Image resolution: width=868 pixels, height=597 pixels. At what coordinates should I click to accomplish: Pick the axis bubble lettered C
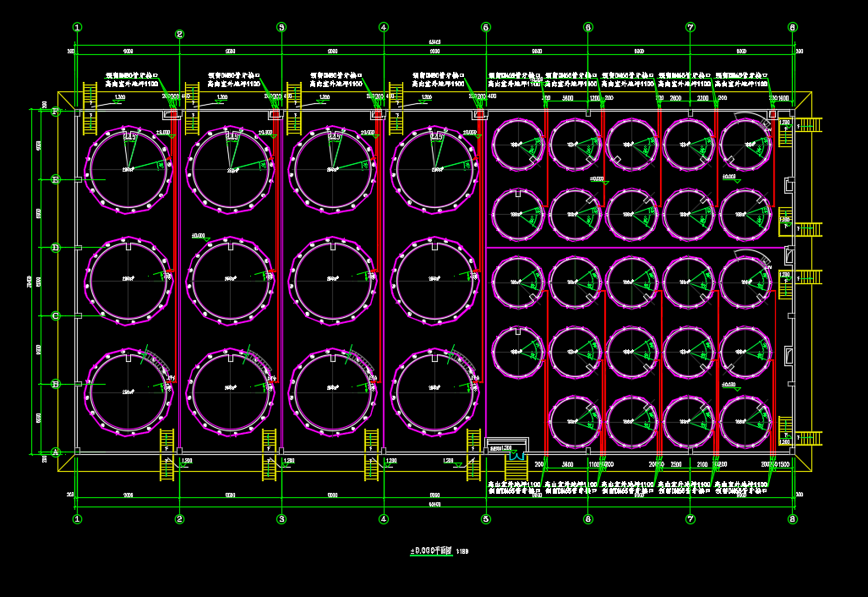(x=55, y=315)
